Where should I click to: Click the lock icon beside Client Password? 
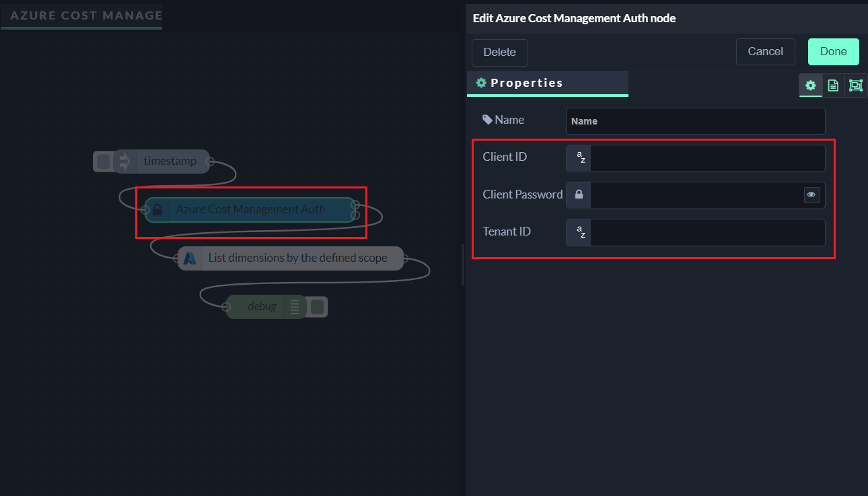[x=579, y=195]
